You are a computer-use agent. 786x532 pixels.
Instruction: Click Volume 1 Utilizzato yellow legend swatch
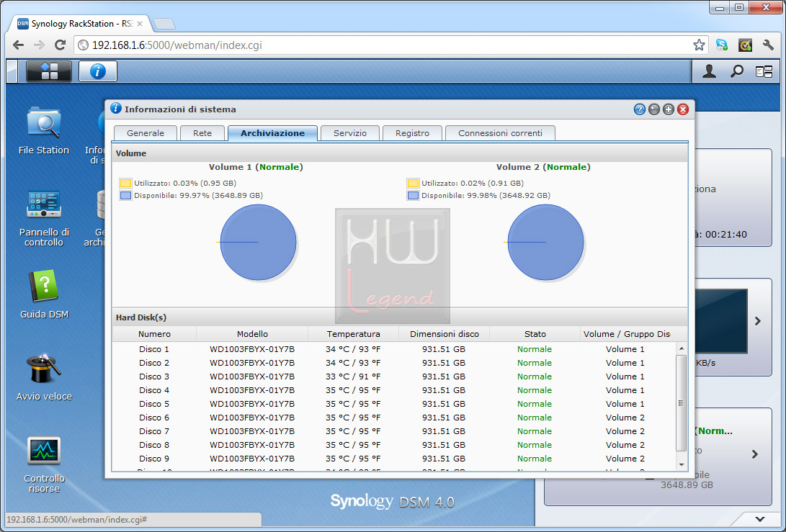(125, 184)
